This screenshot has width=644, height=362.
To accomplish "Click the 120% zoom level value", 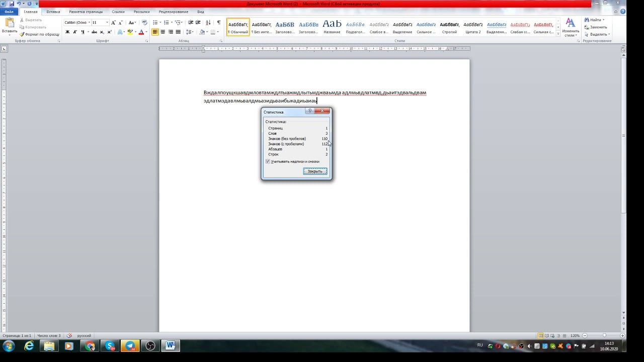I will [x=575, y=335].
